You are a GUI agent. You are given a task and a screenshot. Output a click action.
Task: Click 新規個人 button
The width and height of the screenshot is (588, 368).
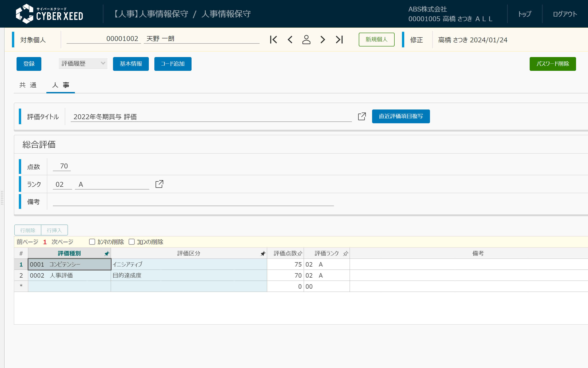click(376, 39)
